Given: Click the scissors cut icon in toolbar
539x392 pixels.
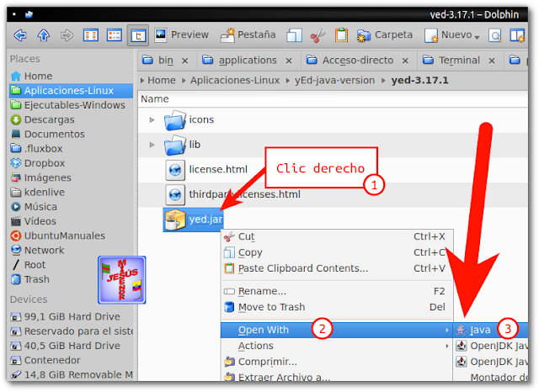Looking at the screenshot, I should (318, 35).
